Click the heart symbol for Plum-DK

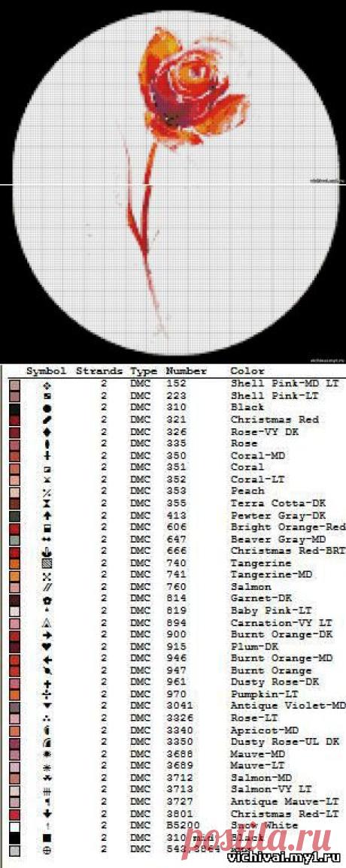(x=47, y=646)
